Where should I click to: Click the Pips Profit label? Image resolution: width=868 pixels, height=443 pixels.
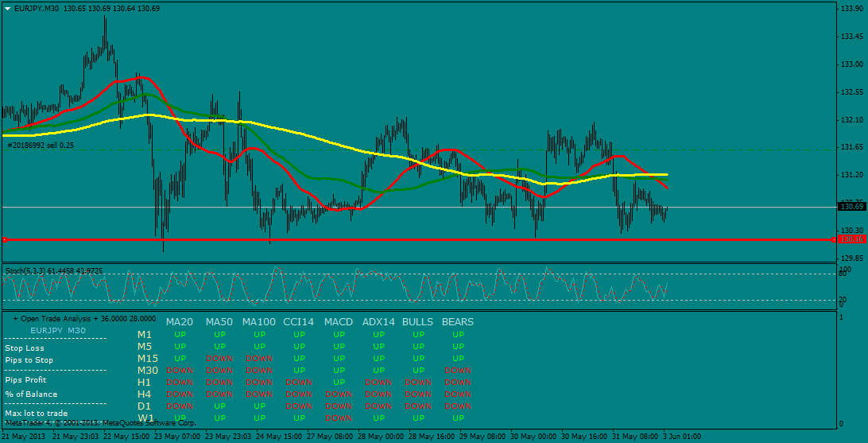25,380
